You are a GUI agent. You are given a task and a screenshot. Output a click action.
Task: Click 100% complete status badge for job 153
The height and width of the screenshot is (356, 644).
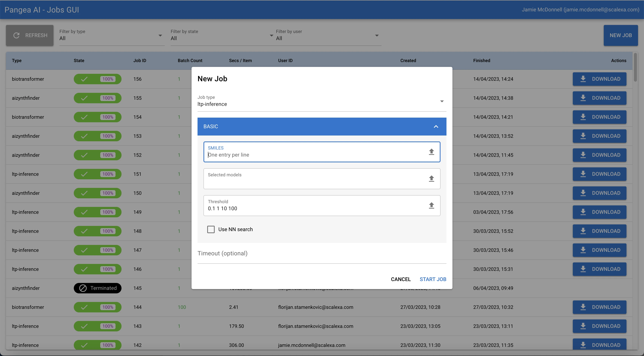97,136
